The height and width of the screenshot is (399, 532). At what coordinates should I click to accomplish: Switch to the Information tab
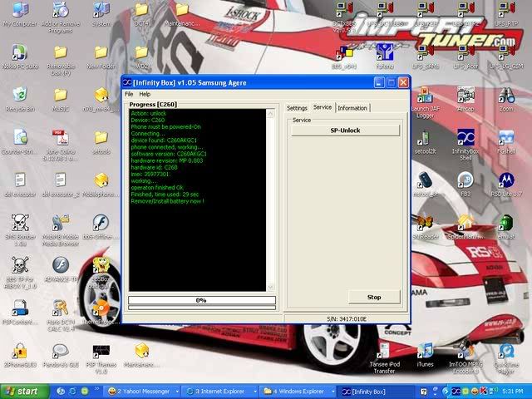(x=352, y=108)
